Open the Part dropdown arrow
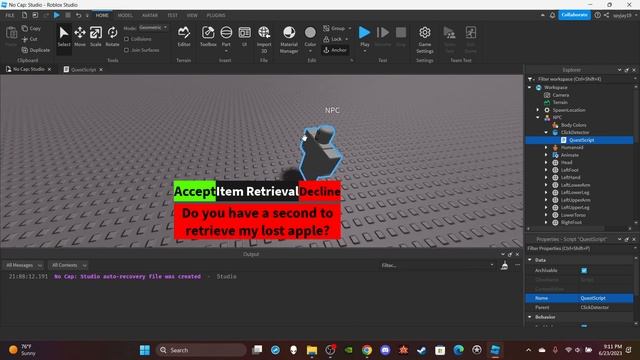 point(226,51)
